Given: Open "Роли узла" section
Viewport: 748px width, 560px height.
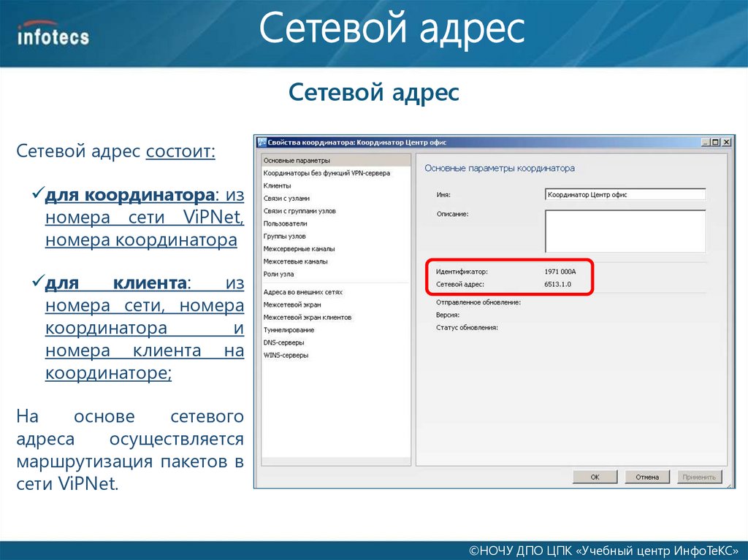Looking at the screenshot, I should tap(278, 274).
